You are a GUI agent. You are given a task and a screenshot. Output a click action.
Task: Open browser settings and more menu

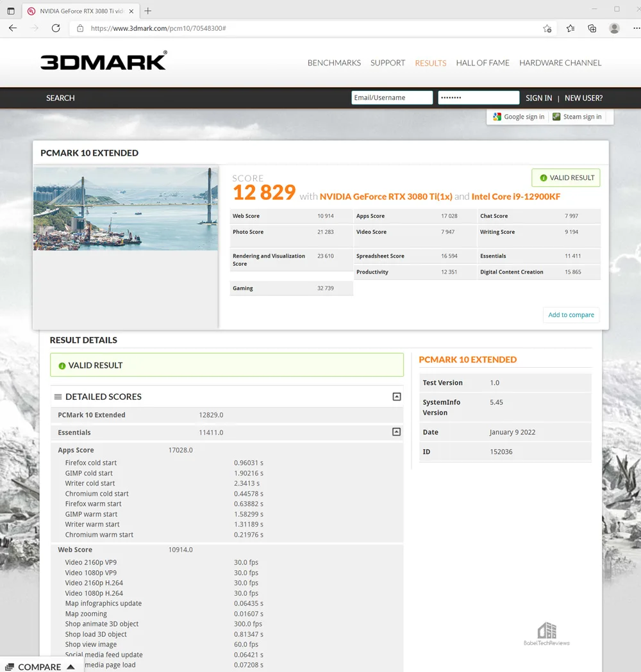click(637, 28)
